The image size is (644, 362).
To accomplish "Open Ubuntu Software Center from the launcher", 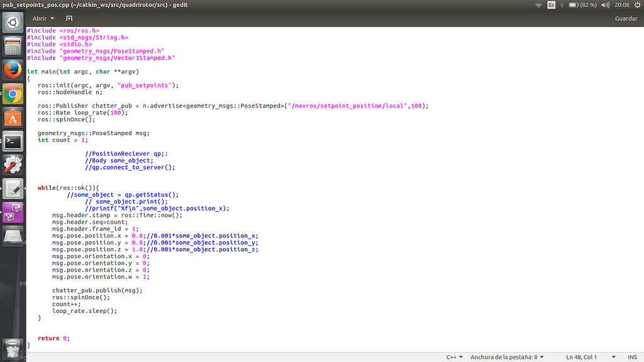I will [x=13, y=118].
